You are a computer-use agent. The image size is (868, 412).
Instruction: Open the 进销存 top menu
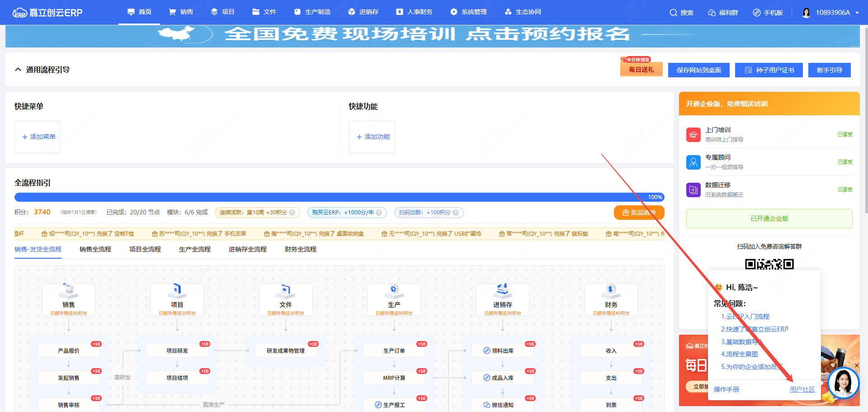click(x=363, y=12)
